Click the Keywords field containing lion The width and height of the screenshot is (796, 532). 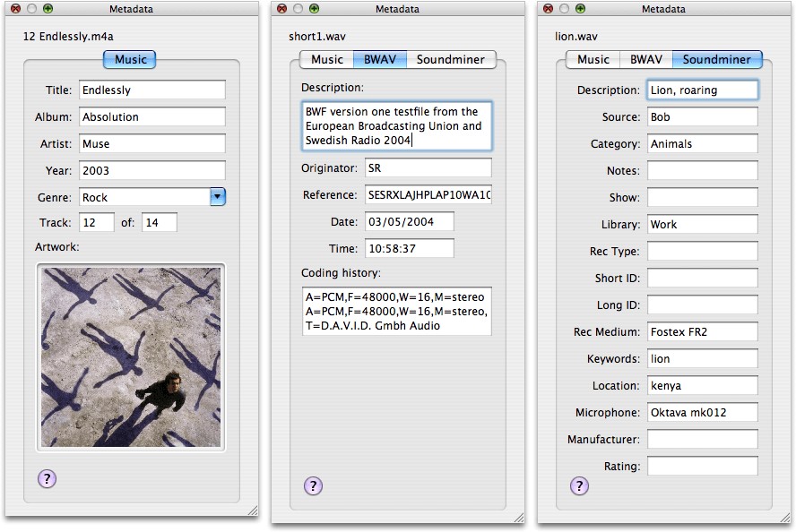703,358
